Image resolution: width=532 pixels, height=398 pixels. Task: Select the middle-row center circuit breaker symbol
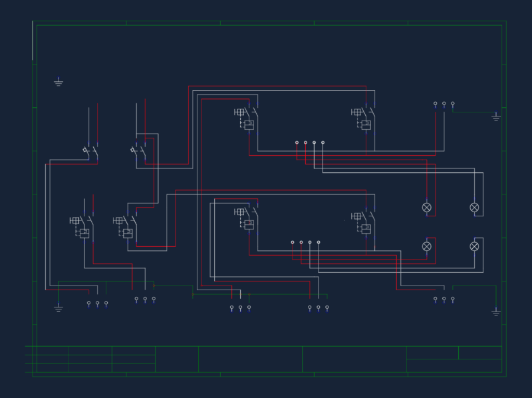(x=246, y=218)
